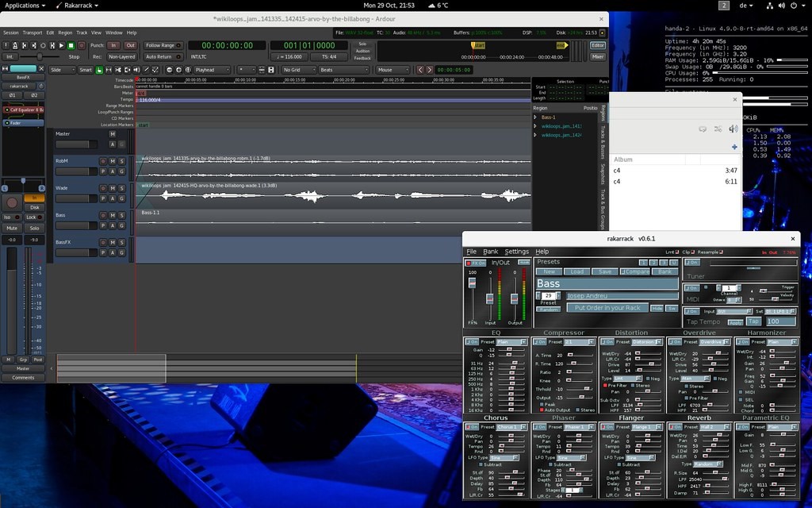Open the Mouse edit point dropdown
Viewport: 812px width, 508px height.
[393, 70]
